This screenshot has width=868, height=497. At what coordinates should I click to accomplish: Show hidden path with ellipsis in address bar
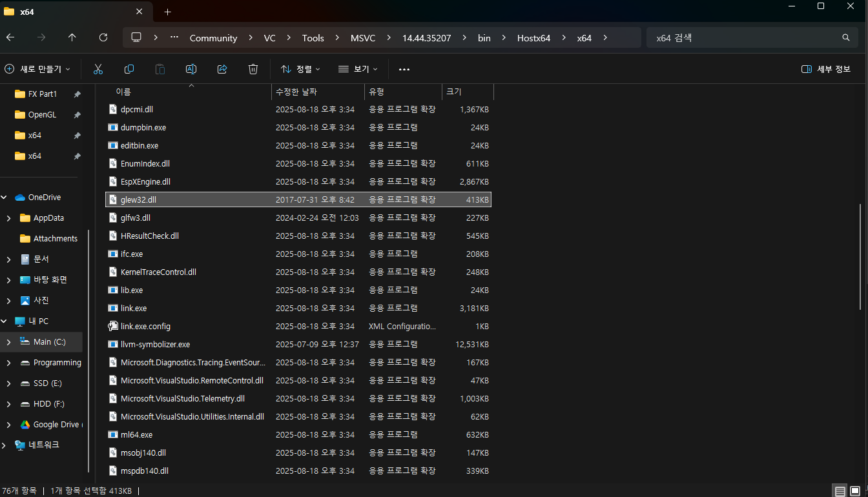point(174,37)
